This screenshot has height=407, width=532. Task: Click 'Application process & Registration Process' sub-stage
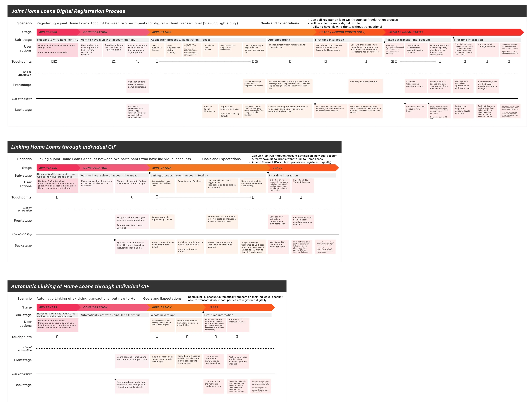[208, 40]
